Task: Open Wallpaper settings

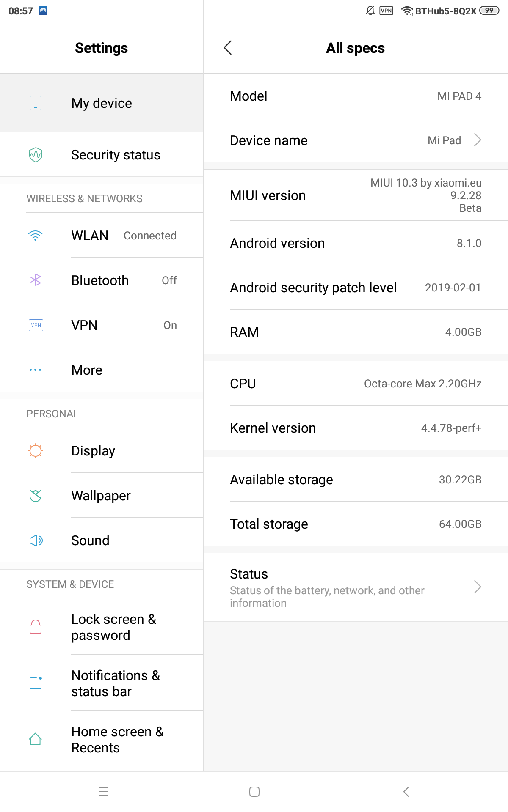Action: (x=102, y=495)
